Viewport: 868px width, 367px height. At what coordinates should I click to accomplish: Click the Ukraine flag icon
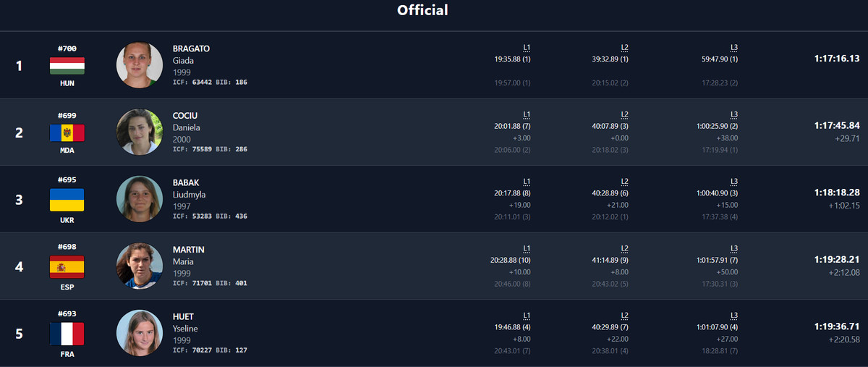tap(67, 200)
